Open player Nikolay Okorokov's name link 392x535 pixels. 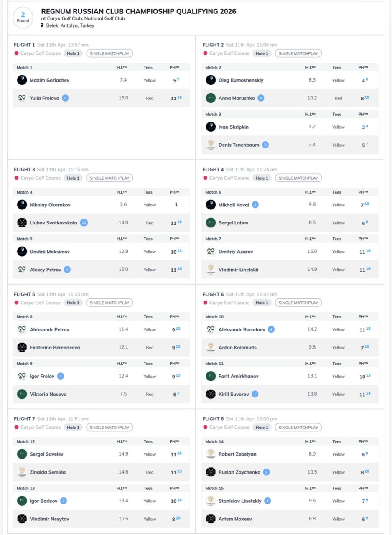pos(50,205)
